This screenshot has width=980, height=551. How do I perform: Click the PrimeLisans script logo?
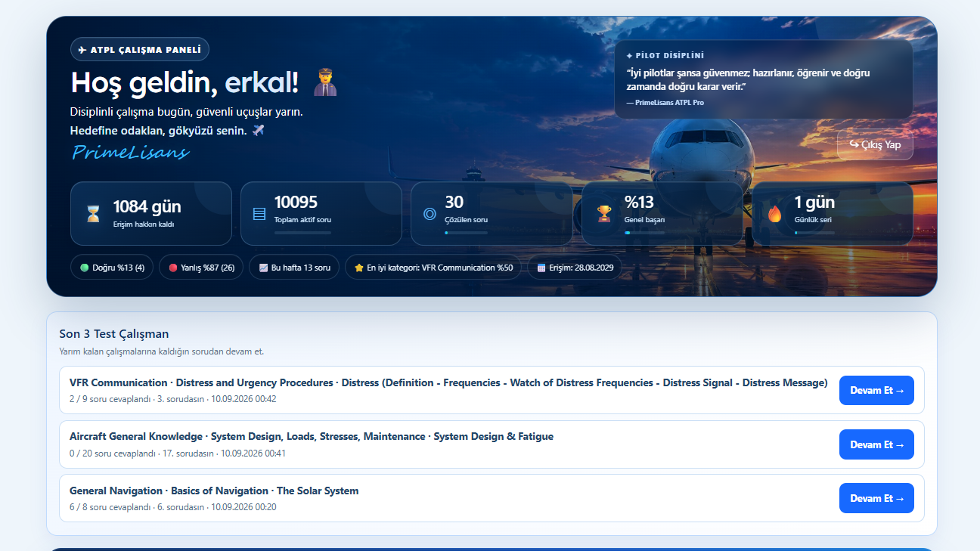point(130,153)
